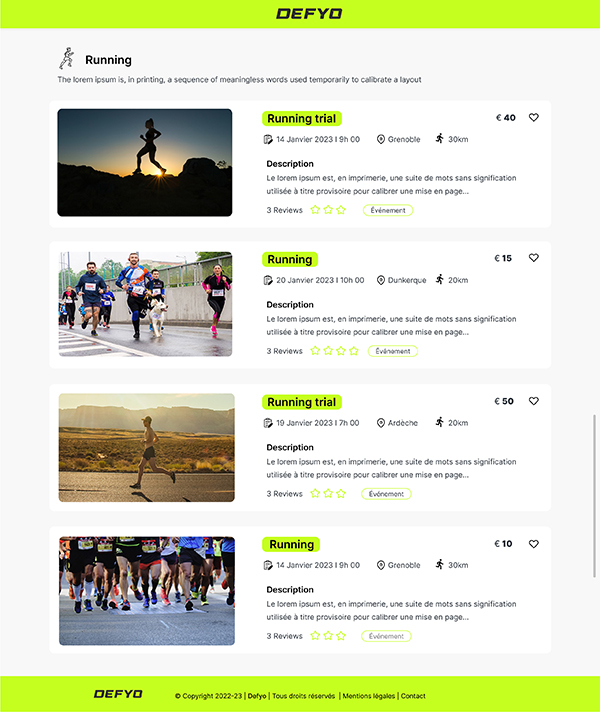Favorite the €40 Running trial with heart icon
The image size is (600, 712).
(x=534, y=117)
